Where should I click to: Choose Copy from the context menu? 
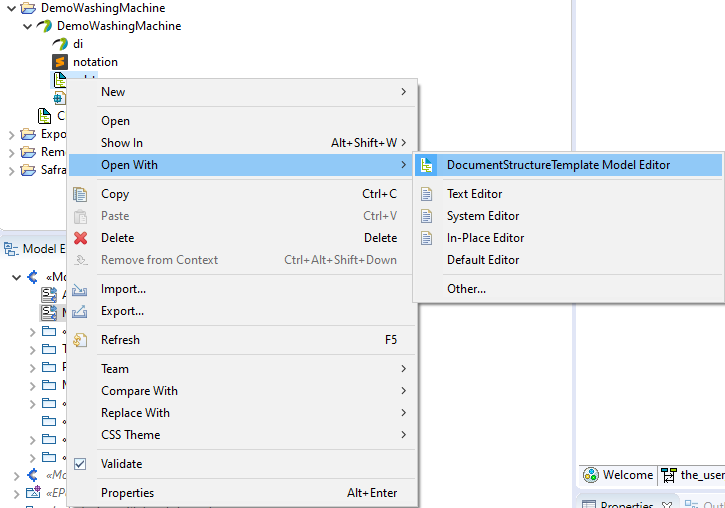pyautogui.click(x=242, y=194)
